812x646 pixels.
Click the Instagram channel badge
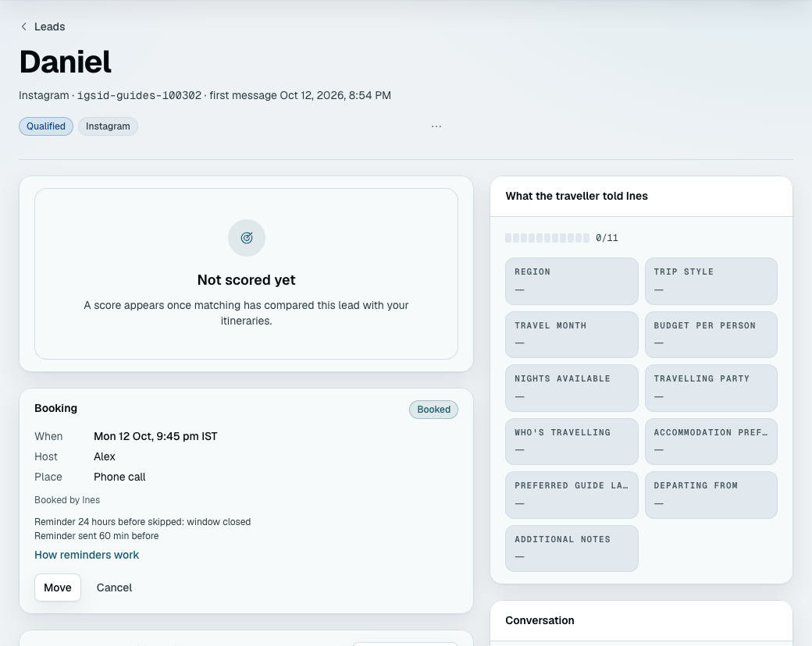point(108,126)
